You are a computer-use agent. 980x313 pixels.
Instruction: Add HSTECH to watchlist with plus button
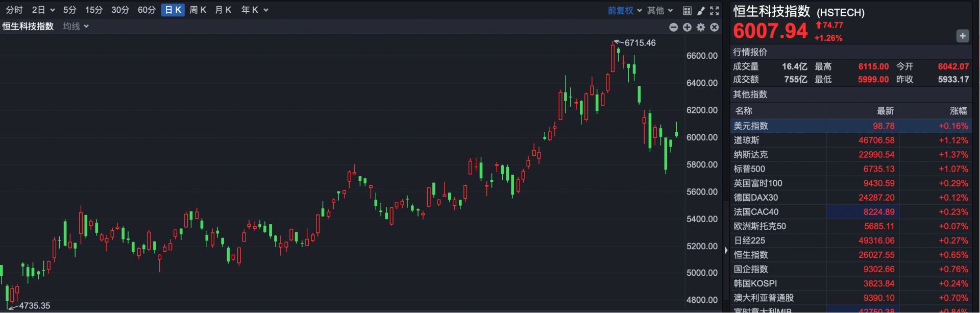962,36
